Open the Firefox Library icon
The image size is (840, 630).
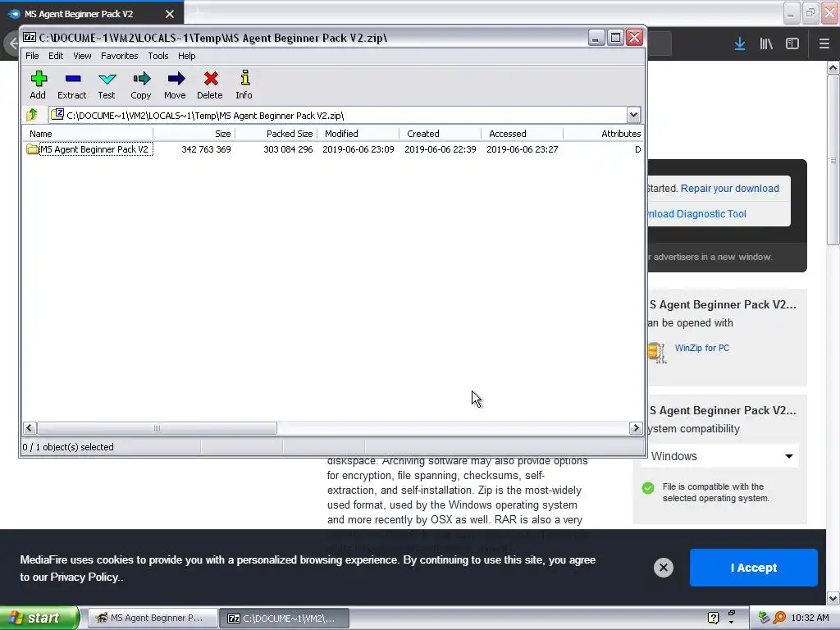pyautogui.click(x=766, y=44)
